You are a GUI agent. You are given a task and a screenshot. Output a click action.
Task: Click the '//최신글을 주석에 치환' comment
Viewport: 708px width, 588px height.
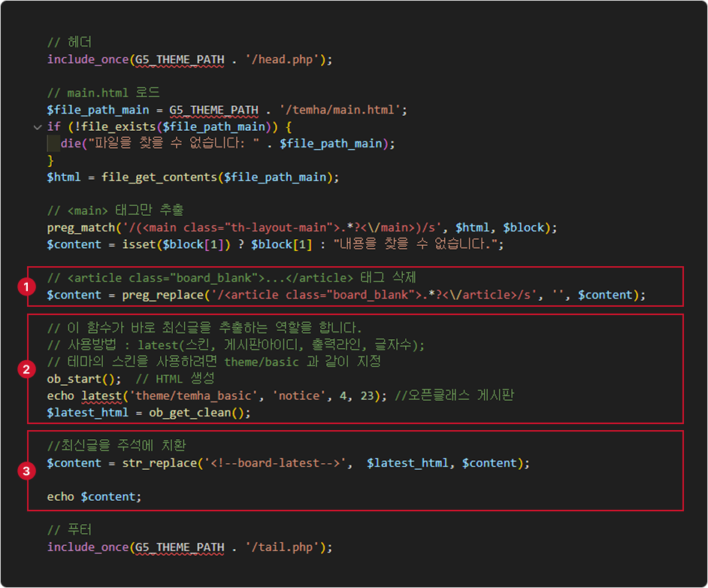(116, 446)
